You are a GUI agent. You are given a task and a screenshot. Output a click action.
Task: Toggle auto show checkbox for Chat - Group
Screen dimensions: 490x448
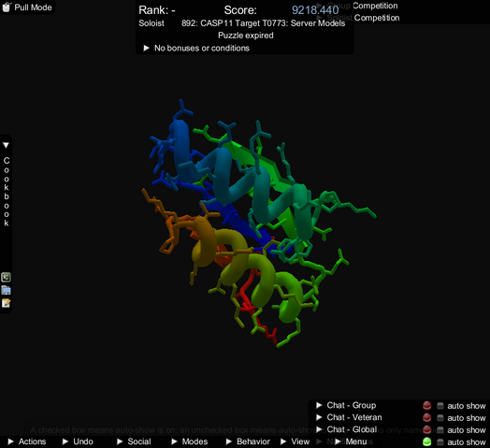click(x=440, y=406)
